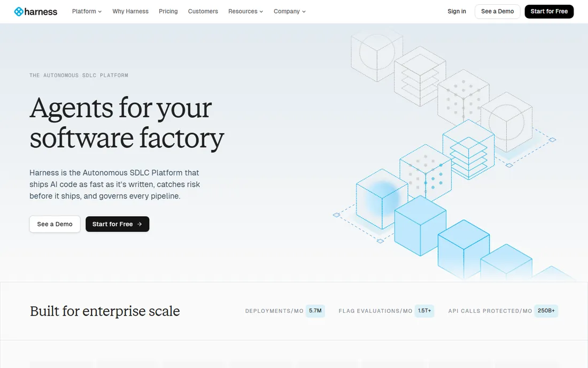Click See a Demo below hero text

pos(55,224)
